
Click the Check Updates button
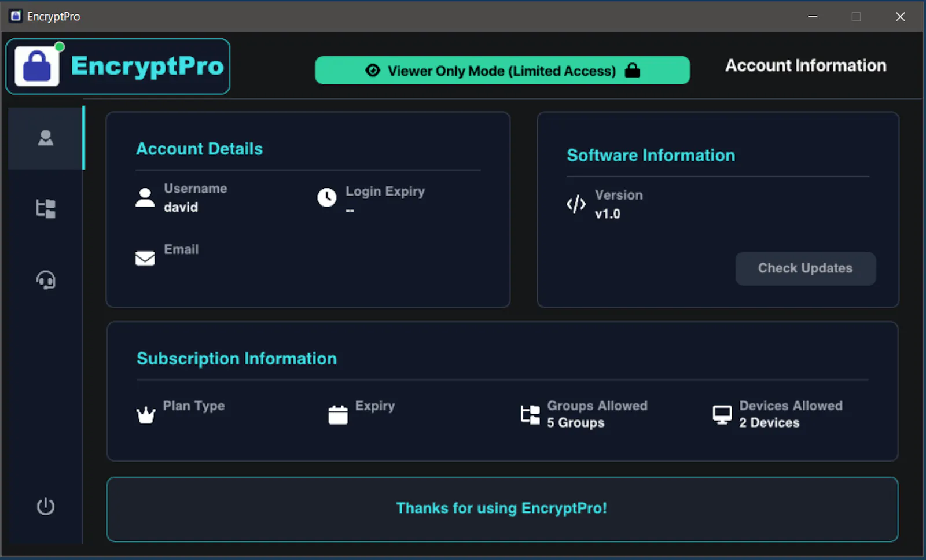[x=805, y=268]
